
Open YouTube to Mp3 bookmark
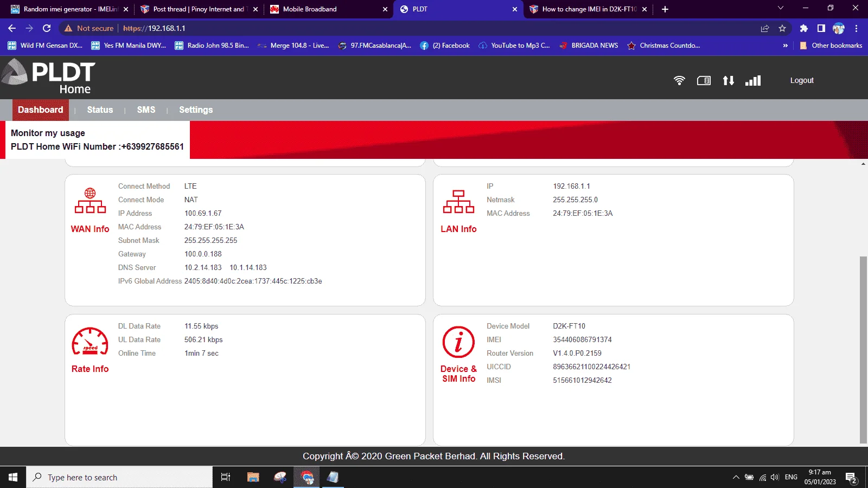[514, 46]
